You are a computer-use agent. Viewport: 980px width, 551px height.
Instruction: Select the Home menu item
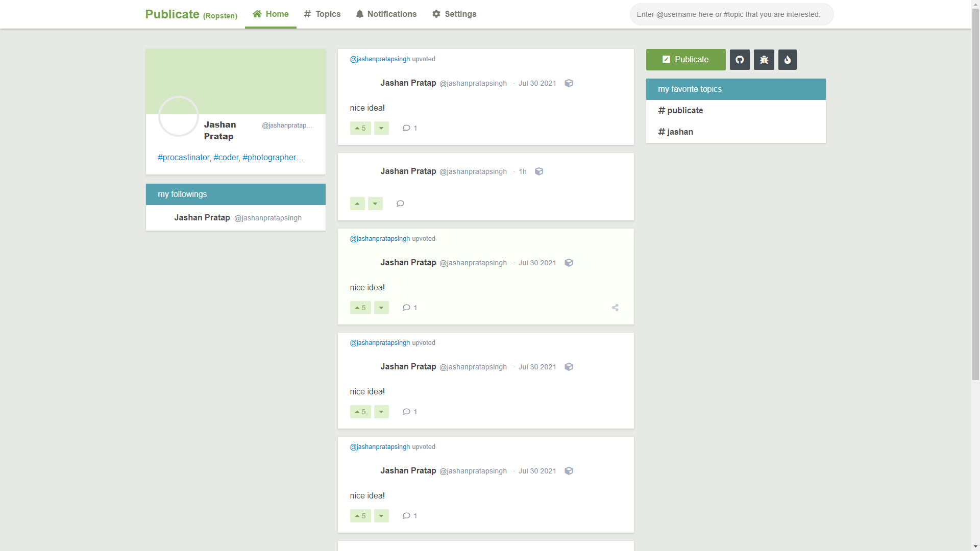[271, 14]
